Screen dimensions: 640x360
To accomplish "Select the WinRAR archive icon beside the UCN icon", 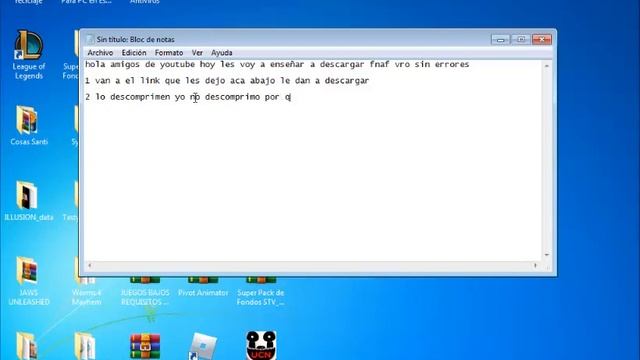I will point(145,347).
